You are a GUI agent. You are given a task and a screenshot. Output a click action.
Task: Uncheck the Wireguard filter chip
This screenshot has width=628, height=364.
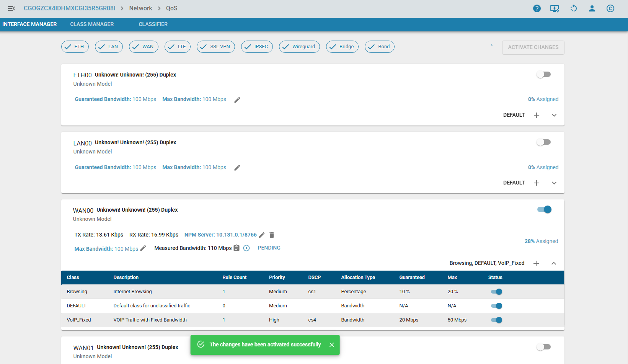tap(299, 47)
